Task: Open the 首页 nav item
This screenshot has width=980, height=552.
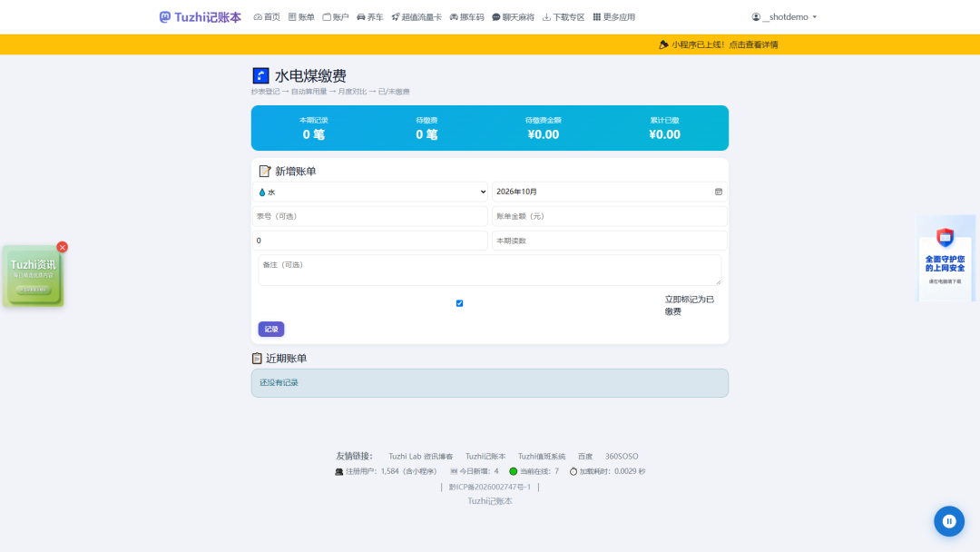Action: [267, 17]
